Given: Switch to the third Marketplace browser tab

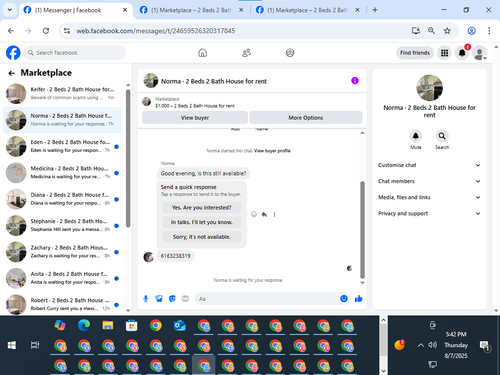Looking at the screenshot, I should (307, 10).
